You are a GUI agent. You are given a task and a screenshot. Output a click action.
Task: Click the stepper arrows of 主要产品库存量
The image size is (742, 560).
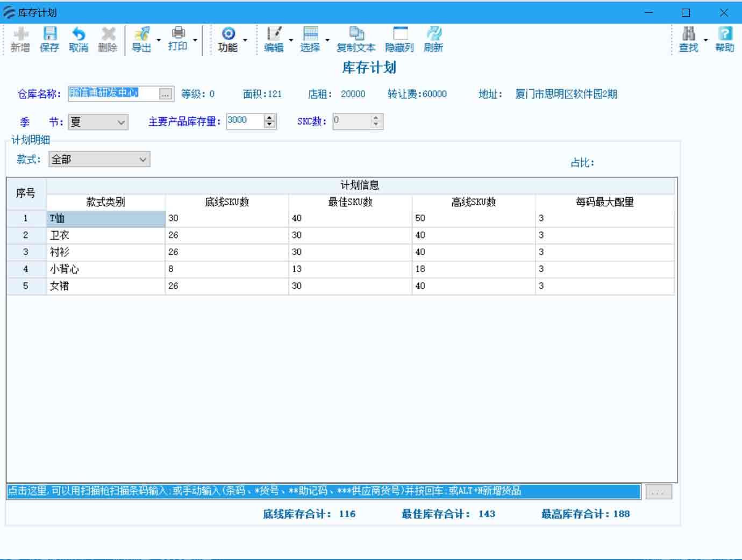tap(270, 121)
